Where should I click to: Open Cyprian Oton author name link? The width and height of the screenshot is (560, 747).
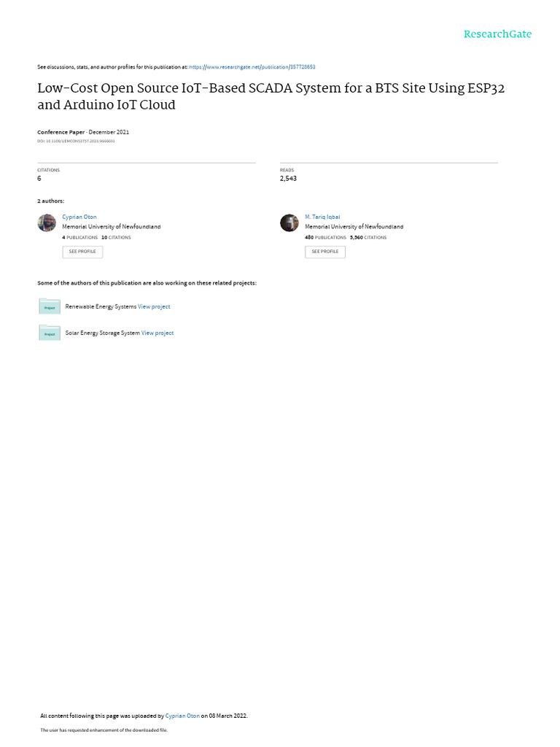tap(79, 217)
